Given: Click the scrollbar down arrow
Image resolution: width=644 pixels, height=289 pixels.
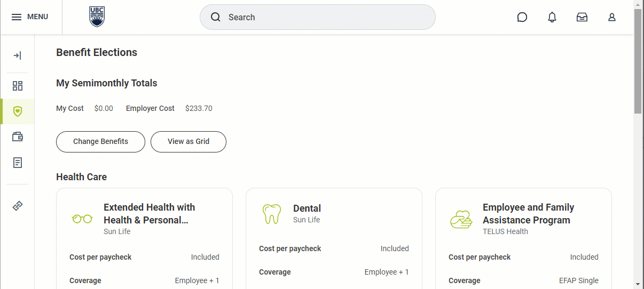Looking at the screenshot, I should tap(638, 284).
